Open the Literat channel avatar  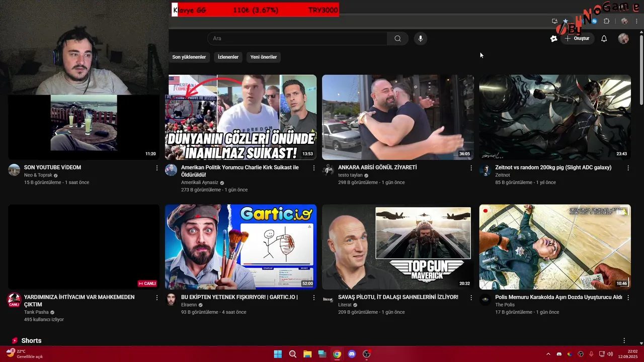click(328, 300)
